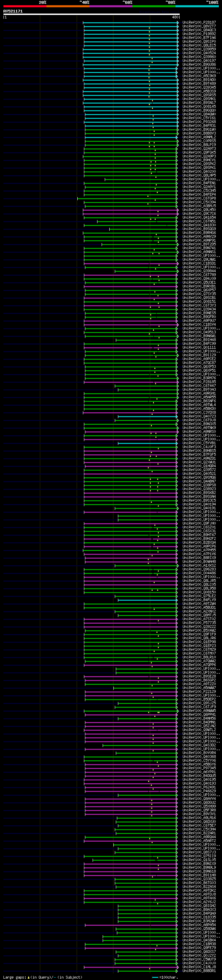Click the UniRef100_P28185 label
The image size is (222, 980).
coord(199,382)
